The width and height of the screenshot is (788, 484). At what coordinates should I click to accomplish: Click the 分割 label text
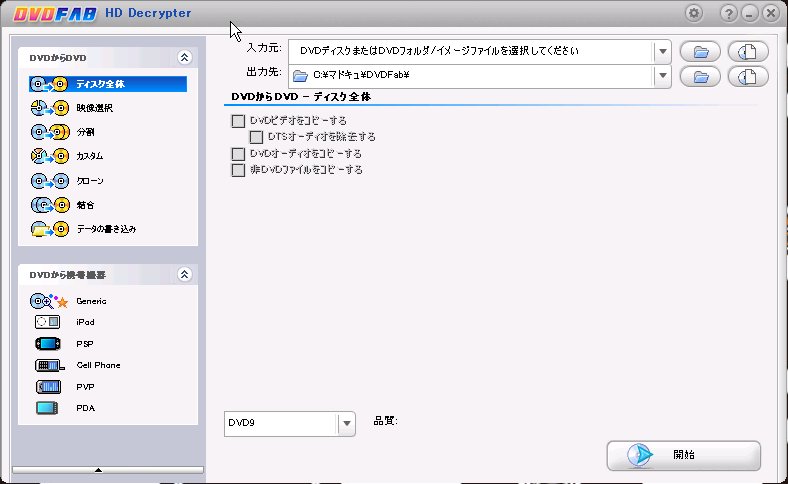click(x=85, y=132)
